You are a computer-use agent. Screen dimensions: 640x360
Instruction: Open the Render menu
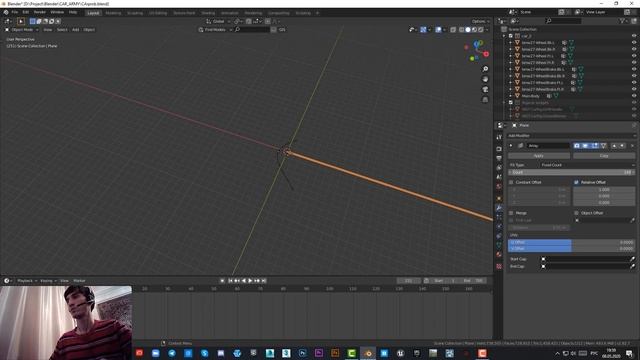click(40, 12)
